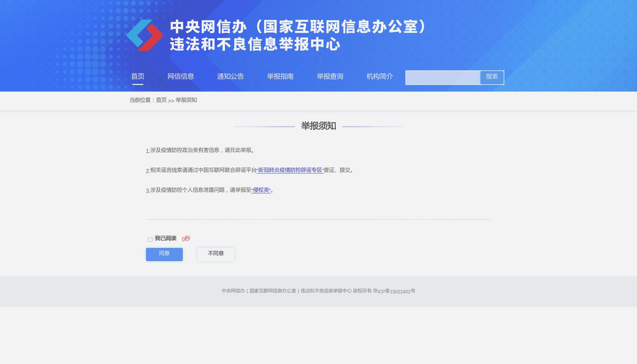This screenshot has height=364, width=637.
Task: Focus the header search input field
Action: click(x=443, y=78)
